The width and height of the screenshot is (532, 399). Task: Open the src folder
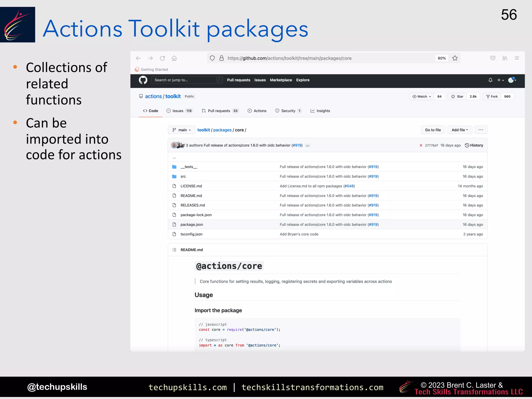[x=183, y=176]
